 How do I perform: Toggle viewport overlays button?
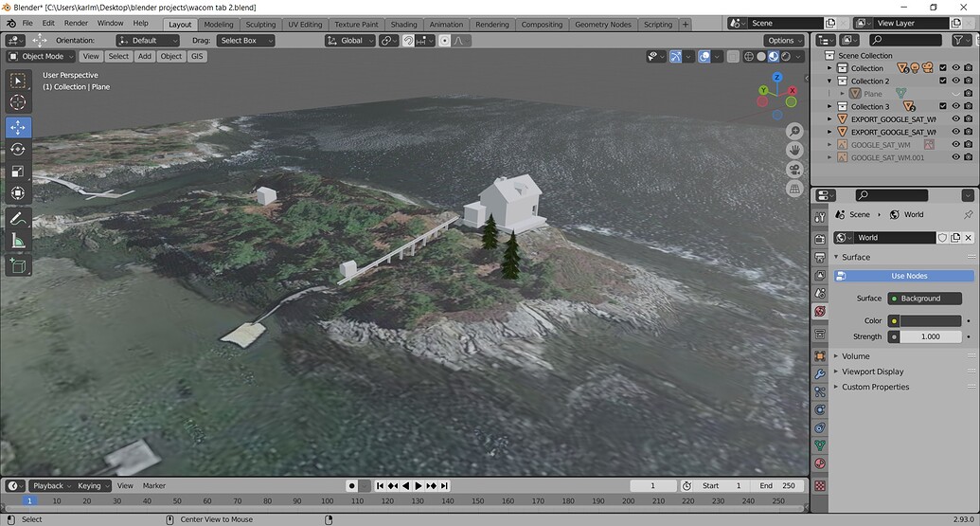tap(704, 56)
